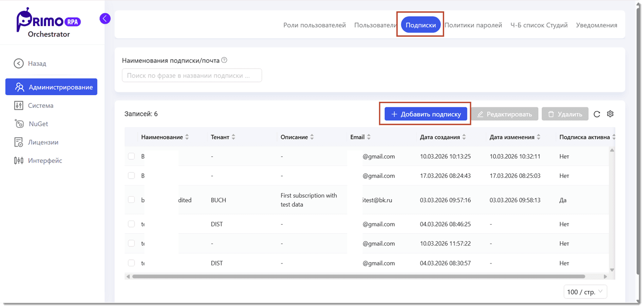Open the 100 / стр. page size dropdown
This screenshot has width=644, height=308.
click(585, 292)
